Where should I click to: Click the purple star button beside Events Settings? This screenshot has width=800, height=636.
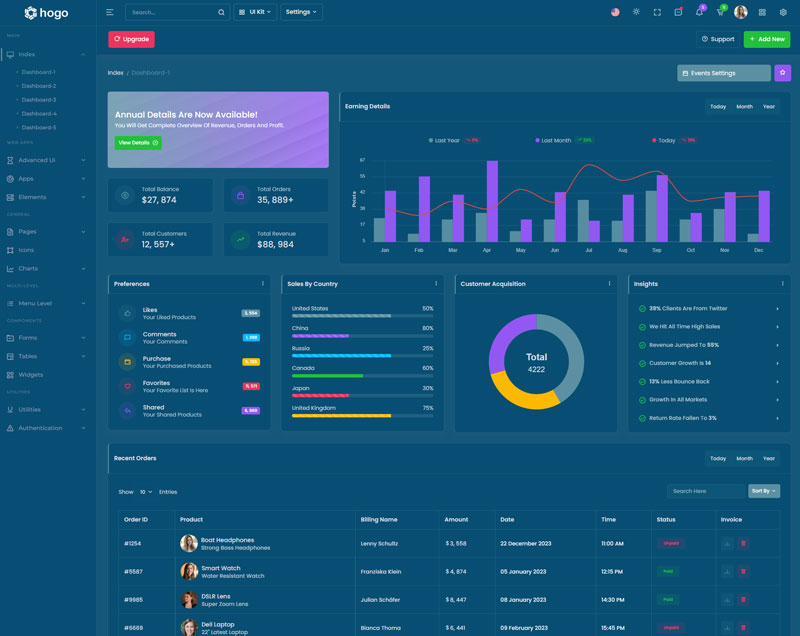(x=782, y=73)
